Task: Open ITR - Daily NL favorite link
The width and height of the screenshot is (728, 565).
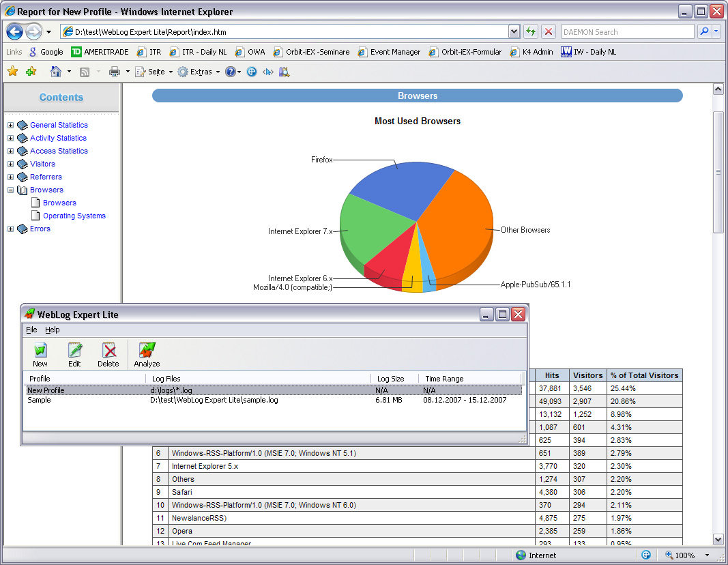Action: (198, 52)
